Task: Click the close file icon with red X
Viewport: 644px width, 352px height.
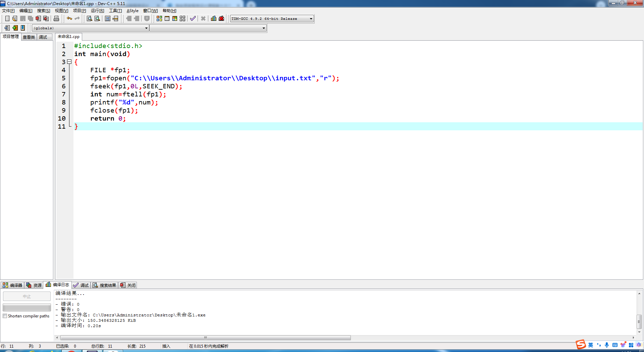Action: pyautogui.click(x=38, y=18)
